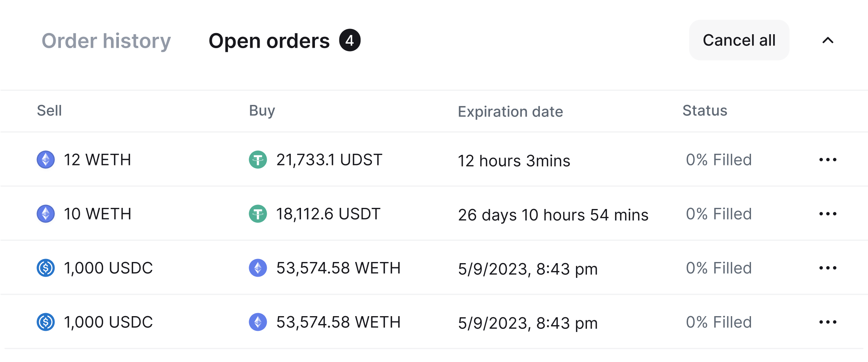The image size is (868, 362).
Task: Select the Open orders tab
Action: (x=269, y=41)
